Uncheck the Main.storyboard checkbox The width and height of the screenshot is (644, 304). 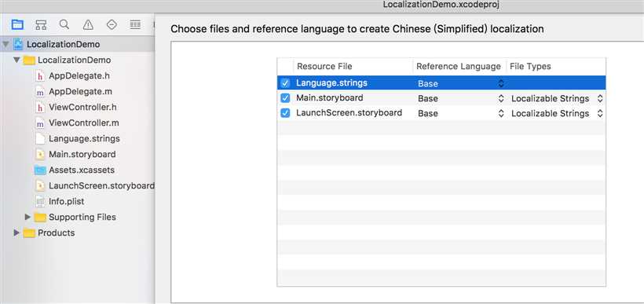pyautogui.click(x=285, y=98)
